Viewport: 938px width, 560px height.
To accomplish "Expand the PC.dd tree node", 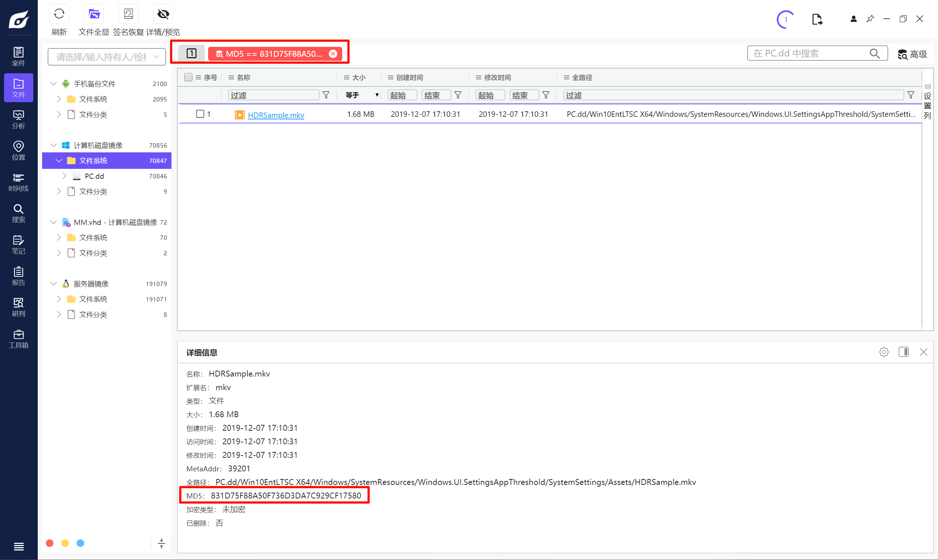I will (64, 176).
